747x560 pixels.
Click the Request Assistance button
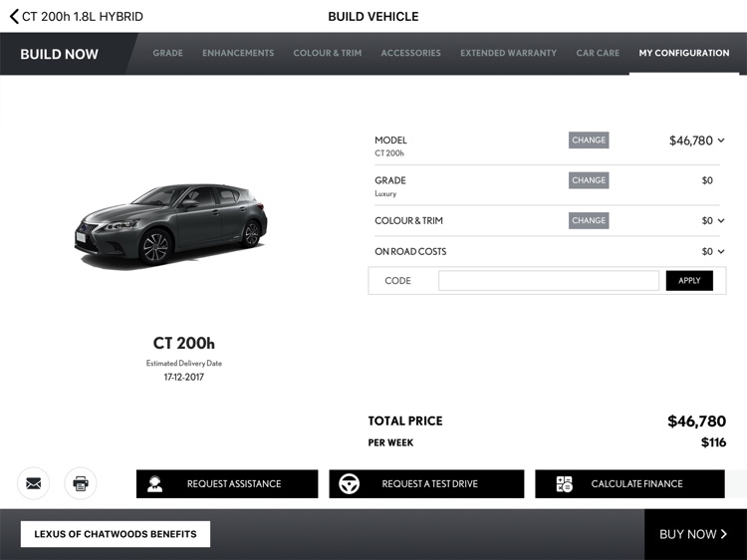(x=227, y=483)
